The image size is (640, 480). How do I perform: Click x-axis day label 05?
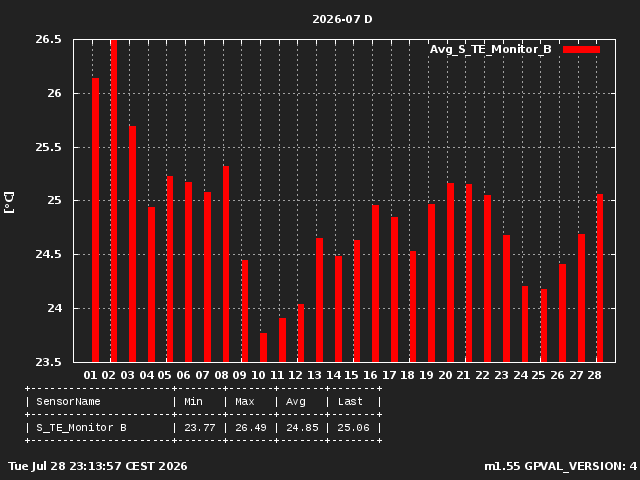pyautogui.click(x=165, y=375)
